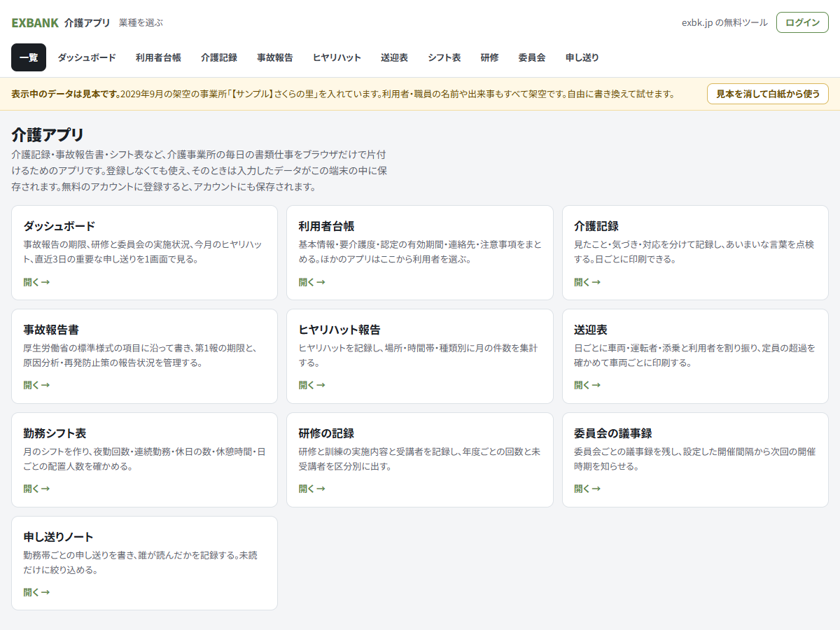The width and height of the screenshot is (840, 630).
Task: Select the 一覧 tab
Action: 29,57
